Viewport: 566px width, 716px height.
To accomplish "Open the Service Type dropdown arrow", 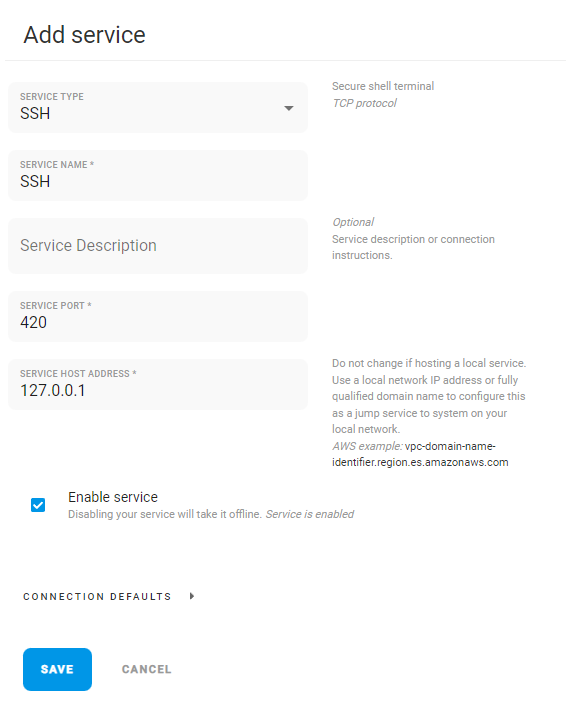I will pyautogui.click(x=288, y=108).
